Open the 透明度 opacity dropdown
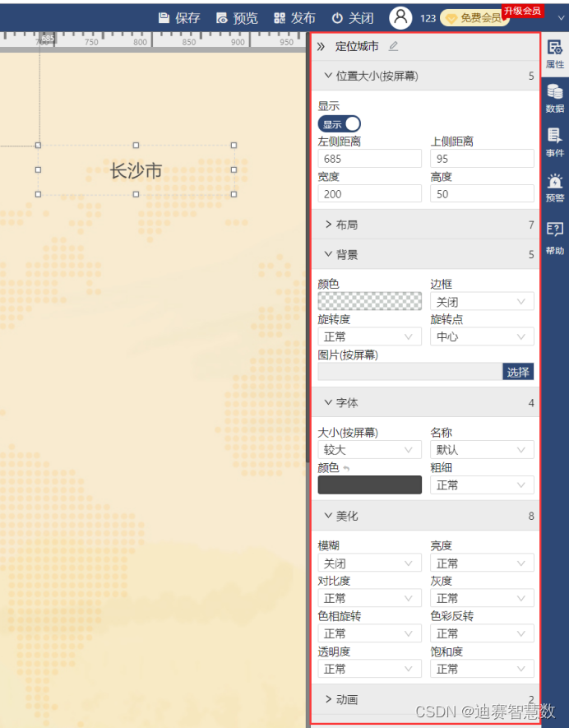Screen dimensions: 569x728 click(370, 669)
